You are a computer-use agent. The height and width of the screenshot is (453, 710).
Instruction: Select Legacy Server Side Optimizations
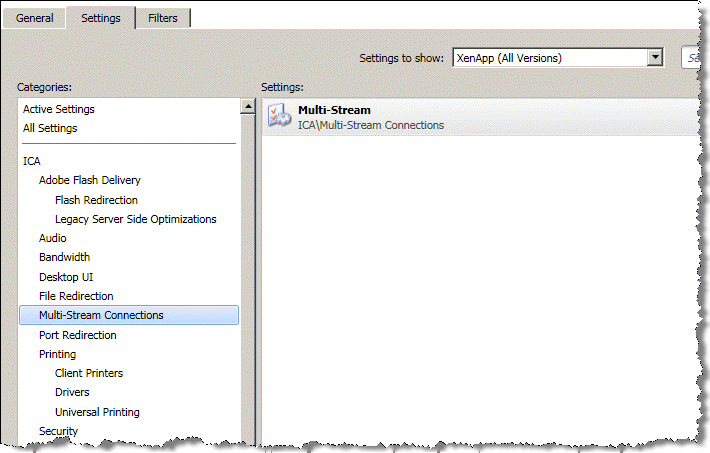(135, 219)
